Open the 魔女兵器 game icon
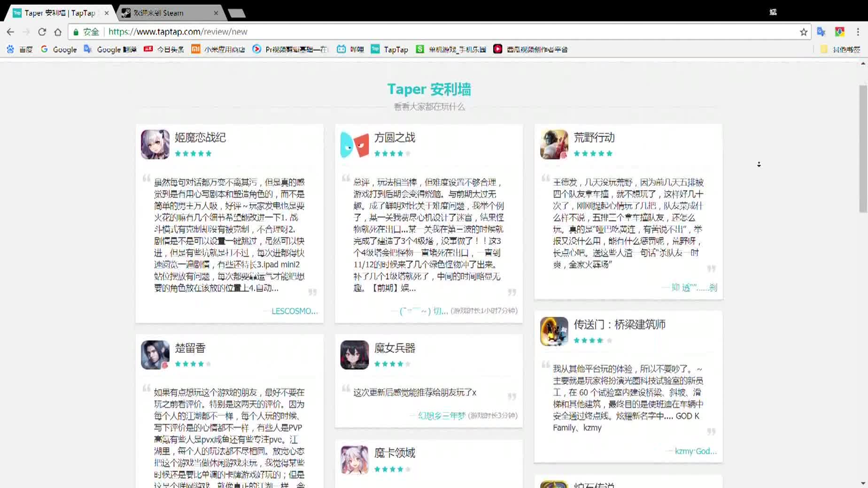 tap(355, 355)
